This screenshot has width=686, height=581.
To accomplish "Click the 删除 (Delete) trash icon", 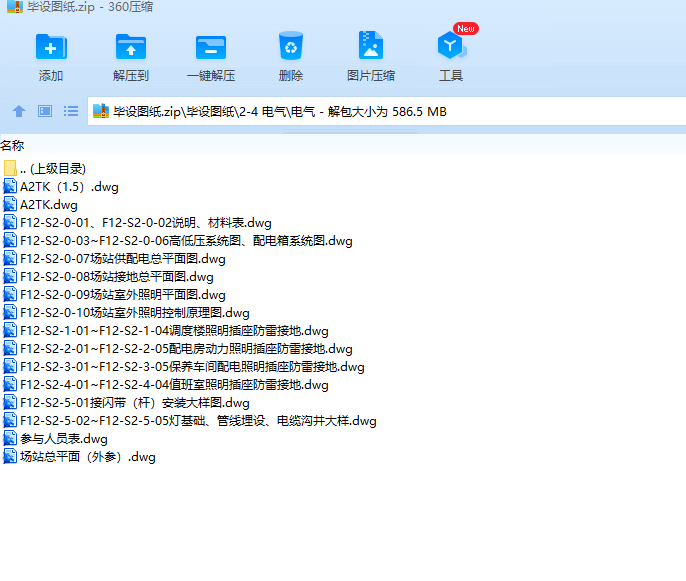I will pyautogui.click(x=290, y=46).
